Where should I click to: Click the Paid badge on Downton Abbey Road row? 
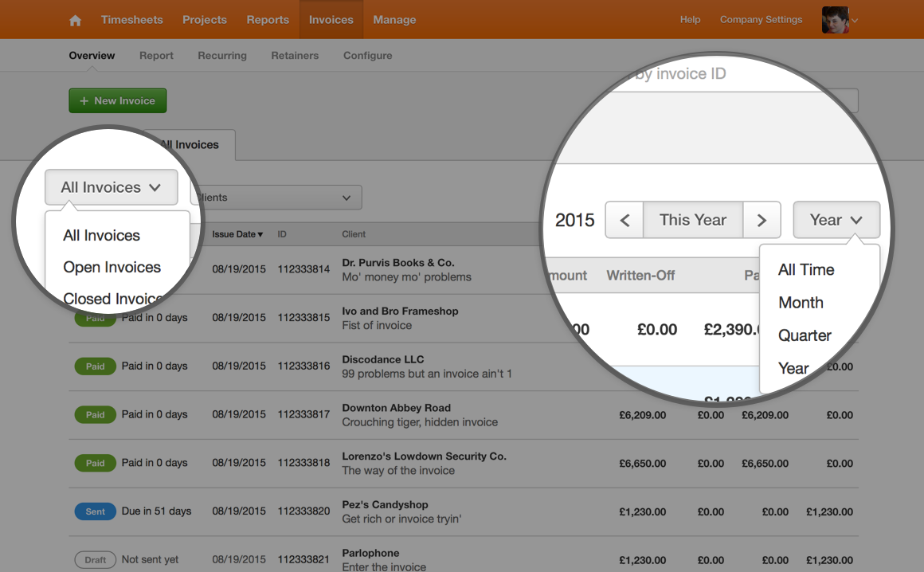[x=95, y=415]
